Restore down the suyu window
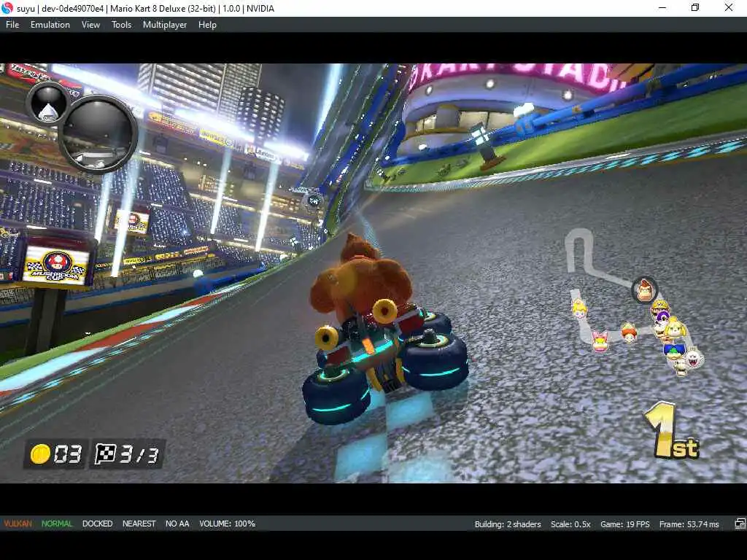 click(695, 8)
